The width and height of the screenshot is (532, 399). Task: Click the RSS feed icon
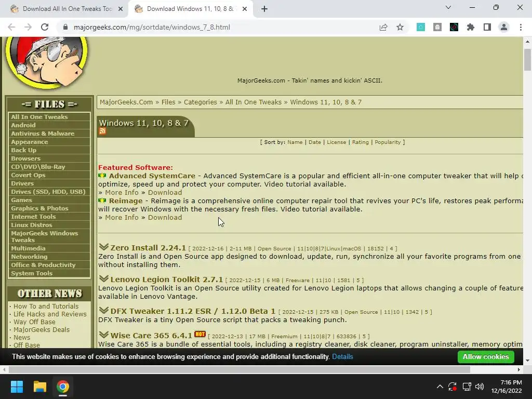pos(102,131)
